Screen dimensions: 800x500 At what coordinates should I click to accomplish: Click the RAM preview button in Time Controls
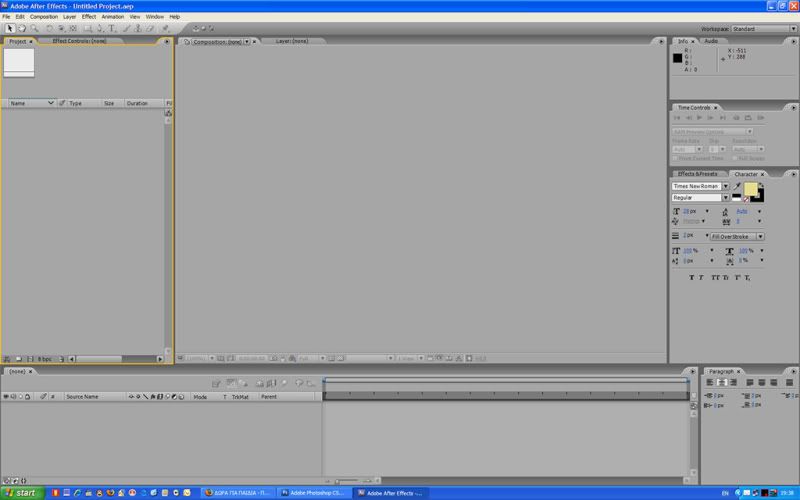(x=760, y=118)
